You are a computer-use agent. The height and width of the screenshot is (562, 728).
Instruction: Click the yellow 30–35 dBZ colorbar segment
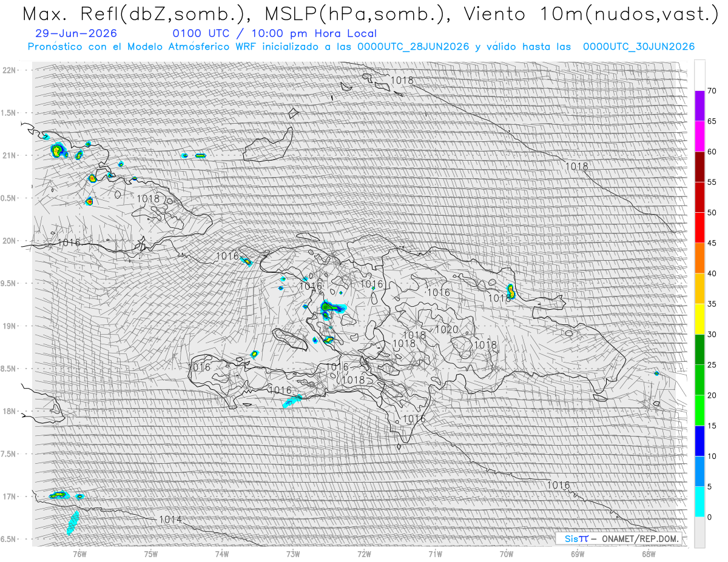click(x=699, y=319)
